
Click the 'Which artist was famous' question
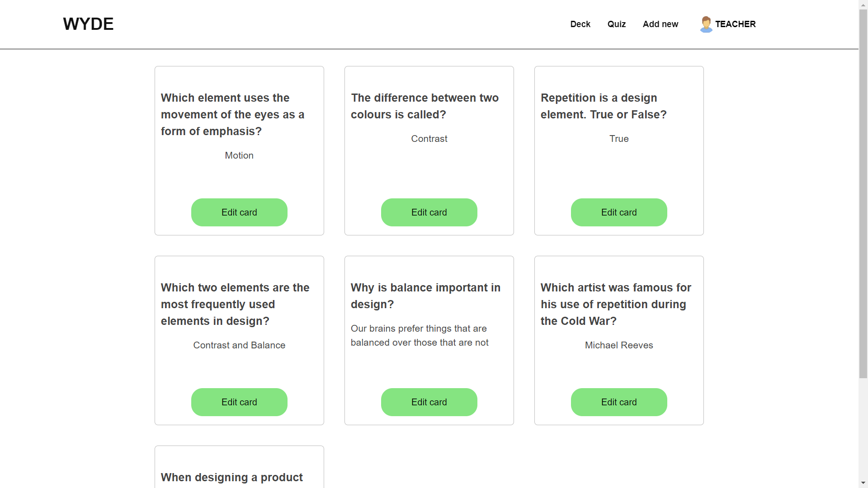pyautogui.click(x=616, y=304)
